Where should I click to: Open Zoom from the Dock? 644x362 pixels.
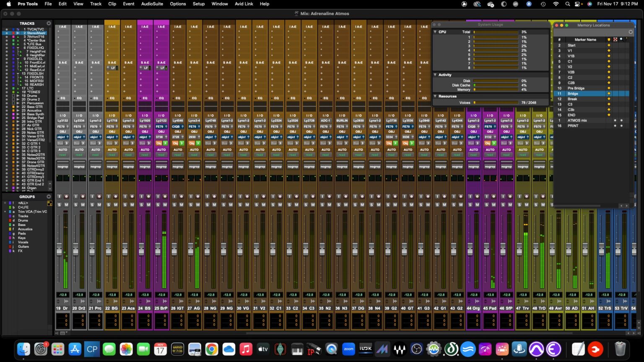pyautogui.click(x=348, y=349)
